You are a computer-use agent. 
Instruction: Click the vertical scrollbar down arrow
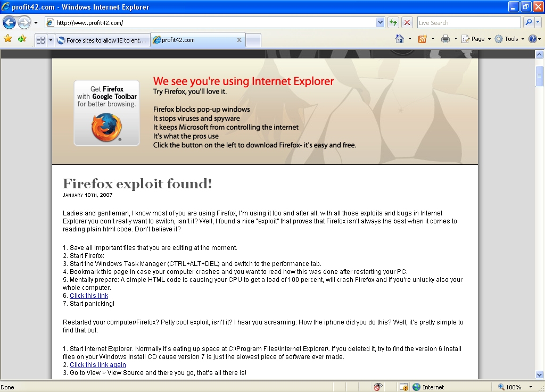[540, 374]
